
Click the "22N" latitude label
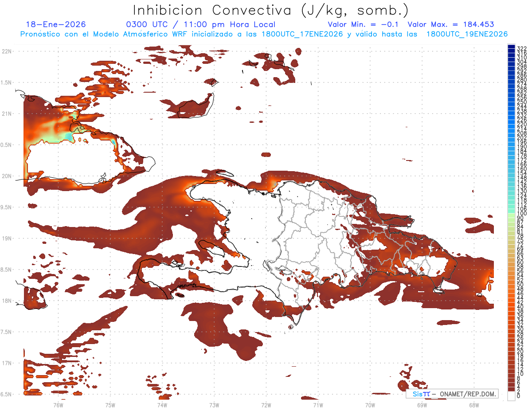(x=7, y=51)
